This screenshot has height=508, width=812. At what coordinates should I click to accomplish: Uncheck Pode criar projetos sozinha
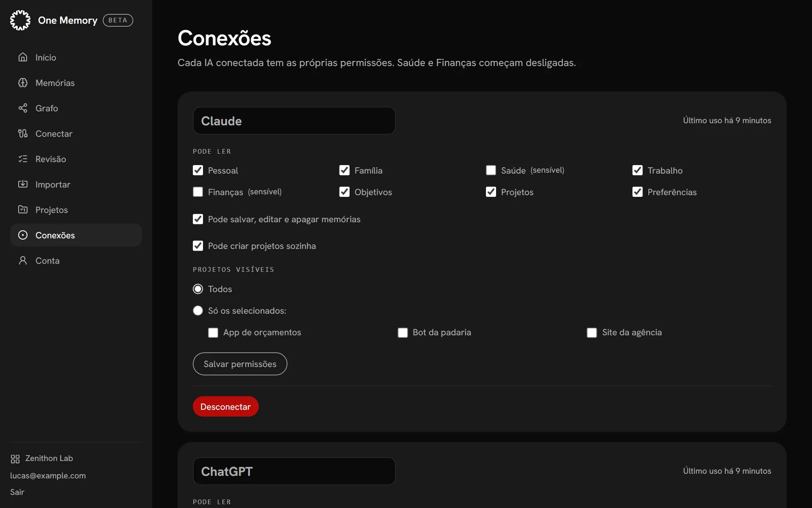198,246
